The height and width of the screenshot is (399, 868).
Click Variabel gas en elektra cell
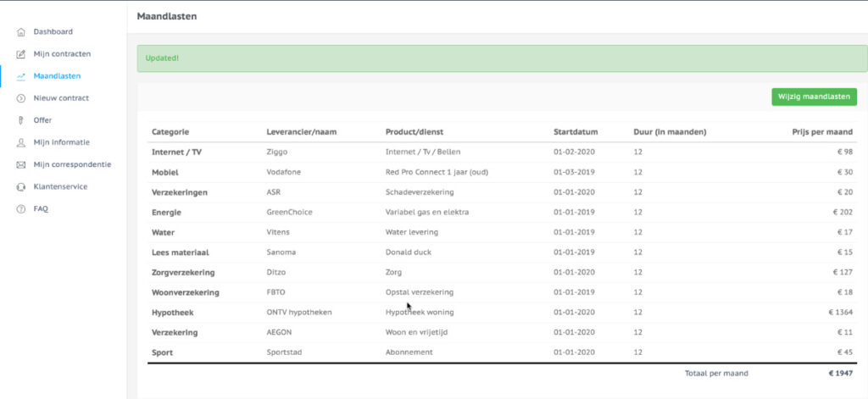pyautogui.click(x=427, y=213)
